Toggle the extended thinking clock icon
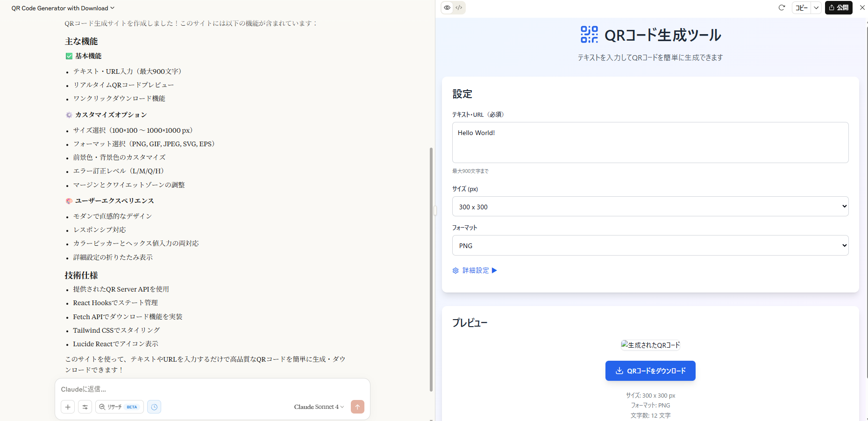The image size is (868, 421). [x=154, y=407]
